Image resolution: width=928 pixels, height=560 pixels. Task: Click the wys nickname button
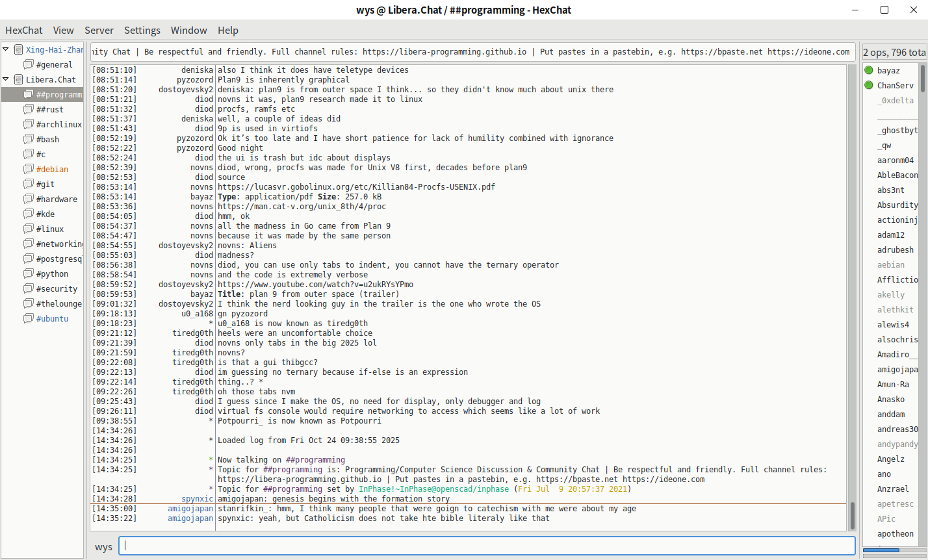(x=103, y=547)
